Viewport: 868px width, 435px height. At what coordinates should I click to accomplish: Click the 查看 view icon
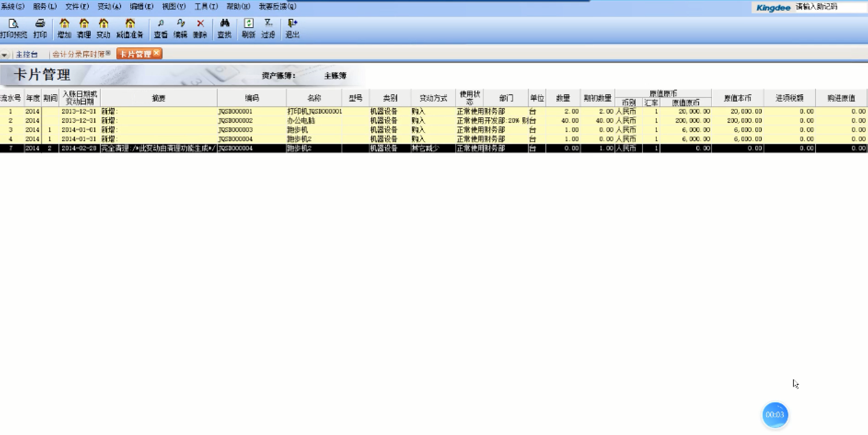pyautogui.click(x=161, y=28)
